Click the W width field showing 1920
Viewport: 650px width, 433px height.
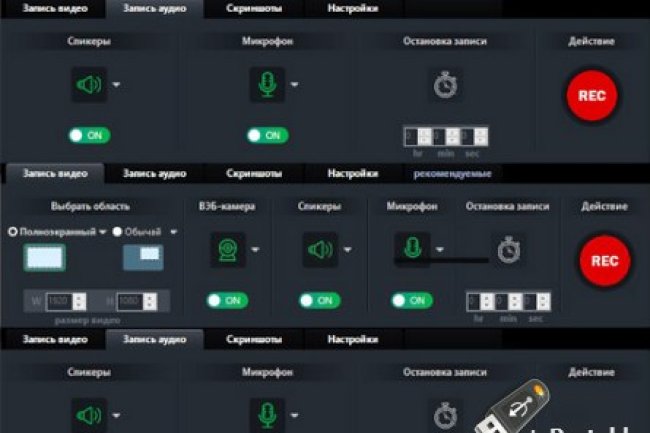59,301
